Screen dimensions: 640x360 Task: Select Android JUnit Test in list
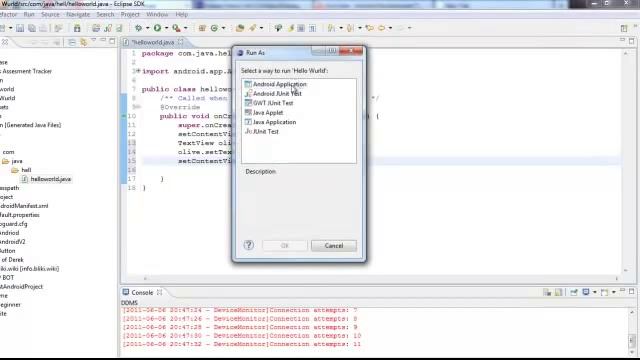pos(277,93)
